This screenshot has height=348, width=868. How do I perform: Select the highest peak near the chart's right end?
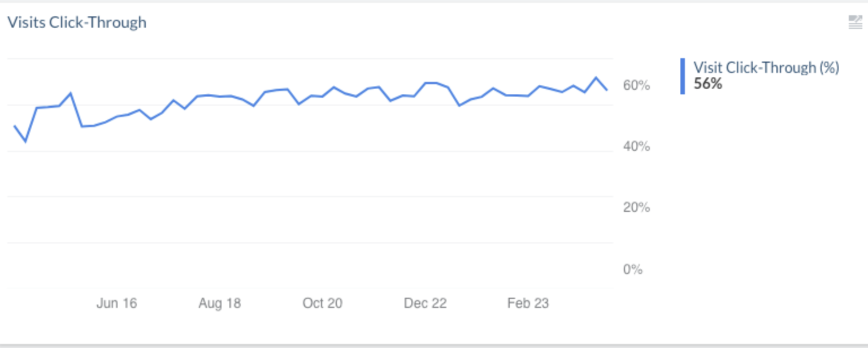coord(596,77)
